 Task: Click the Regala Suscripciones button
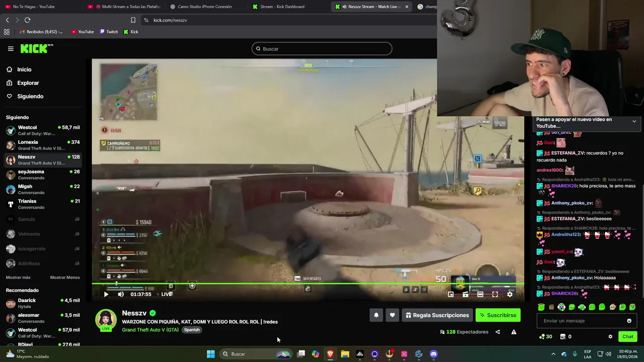(x=437, y=315)
